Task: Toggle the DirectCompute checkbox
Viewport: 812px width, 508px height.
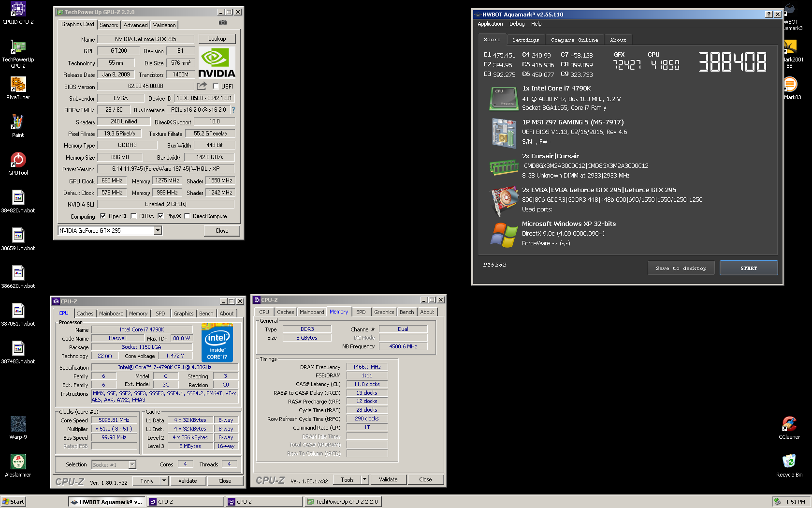Action: click(x=187, y=216)
